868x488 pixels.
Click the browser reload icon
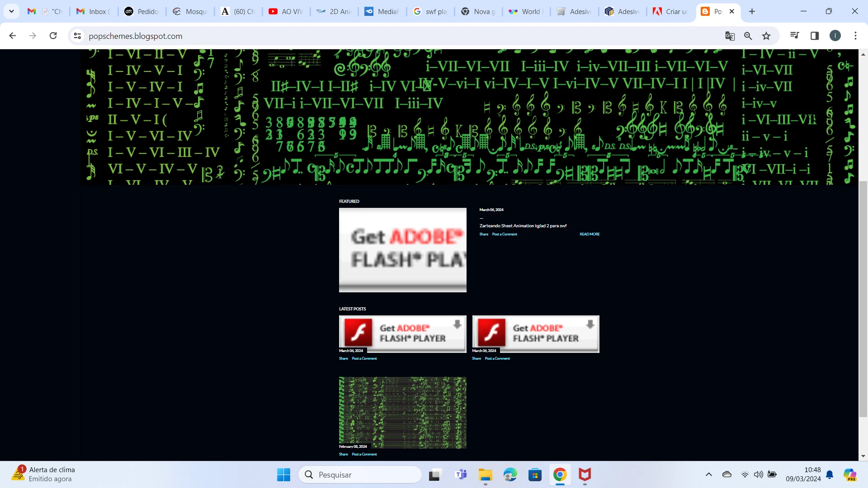click(x=53, y=36)
